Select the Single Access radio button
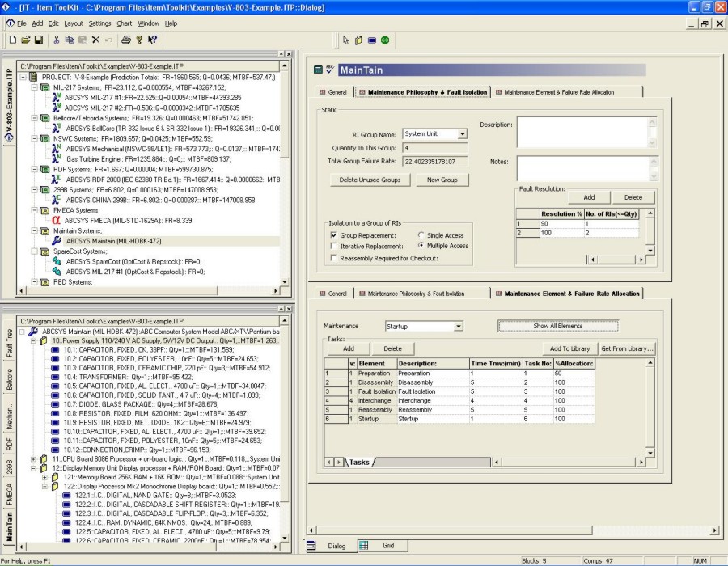Viewport: 728px width, 566px height. (421, 234)
